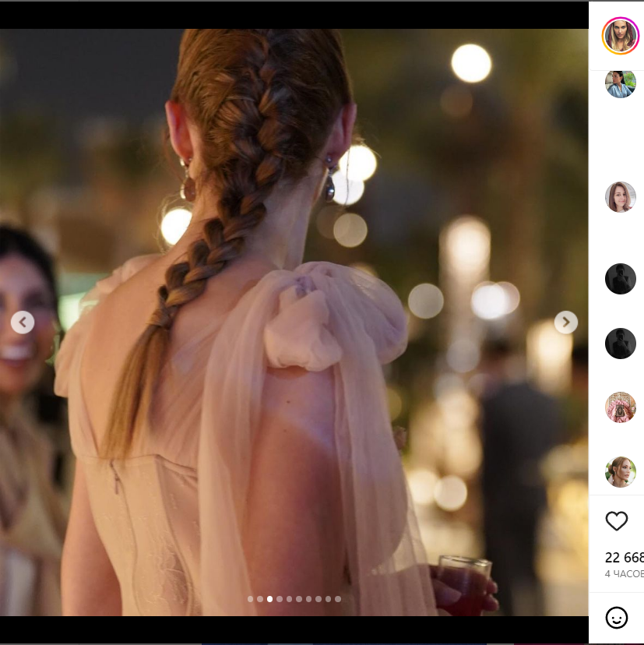Open the post timestamp "4 часов" link
The image size is (644, 645).
624,574
